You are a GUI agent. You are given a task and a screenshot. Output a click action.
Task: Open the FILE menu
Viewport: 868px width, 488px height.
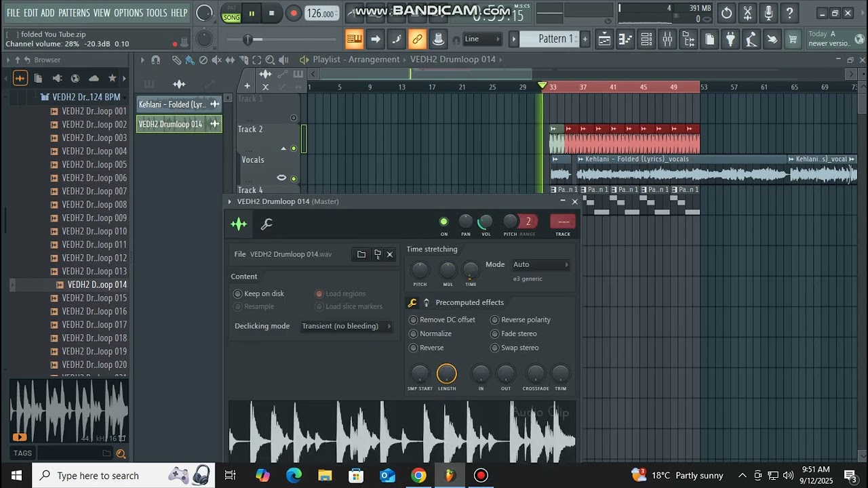coord(13,13)
